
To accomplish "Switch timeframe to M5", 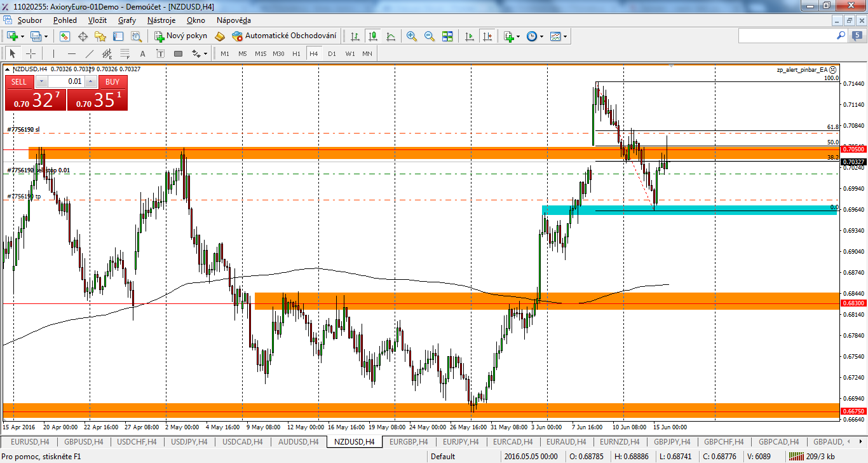I will [243, 53].
